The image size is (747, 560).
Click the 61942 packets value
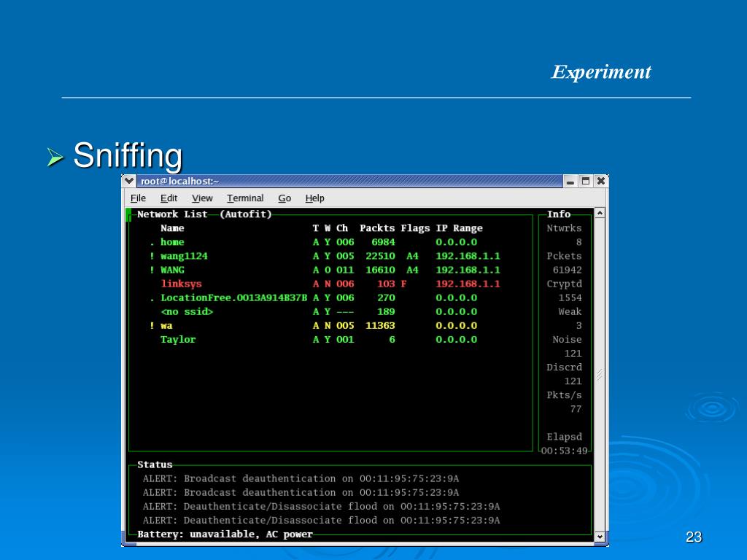click(567, 270)
